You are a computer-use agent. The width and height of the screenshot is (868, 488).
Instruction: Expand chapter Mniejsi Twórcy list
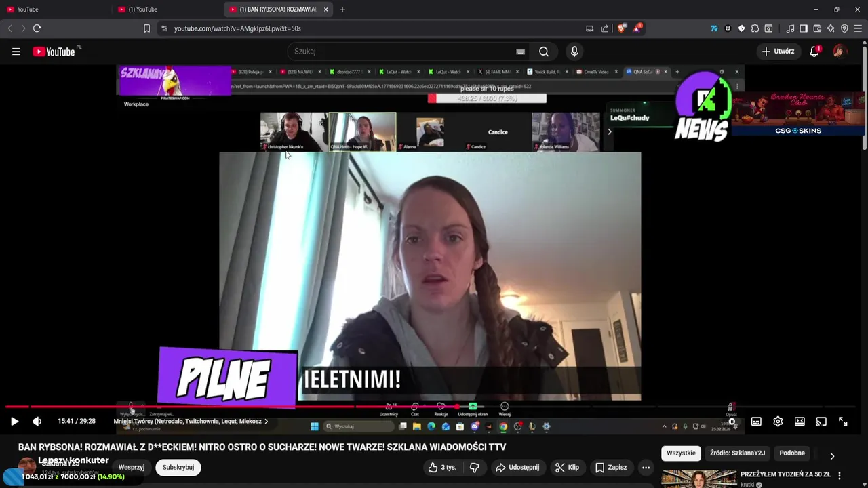click(x=191, y=422)
